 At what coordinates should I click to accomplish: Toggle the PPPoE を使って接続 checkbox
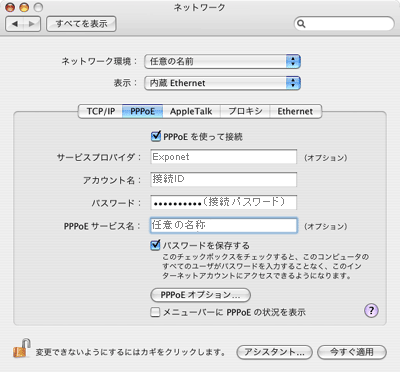pyautogui.click(x=156, y=136)
